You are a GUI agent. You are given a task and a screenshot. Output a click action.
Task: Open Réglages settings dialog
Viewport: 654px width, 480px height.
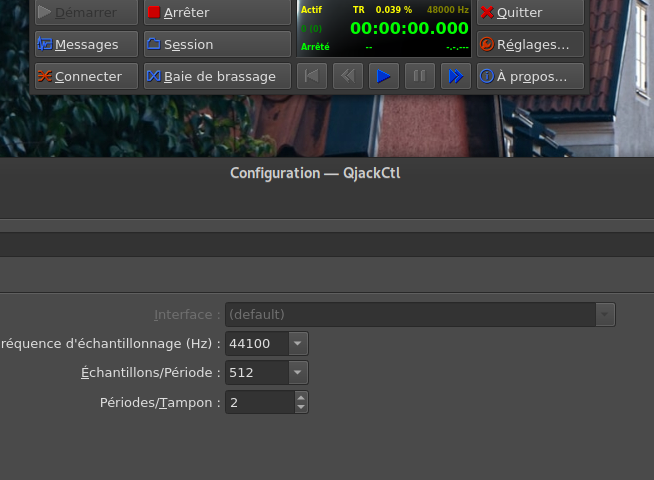point(530,44)
